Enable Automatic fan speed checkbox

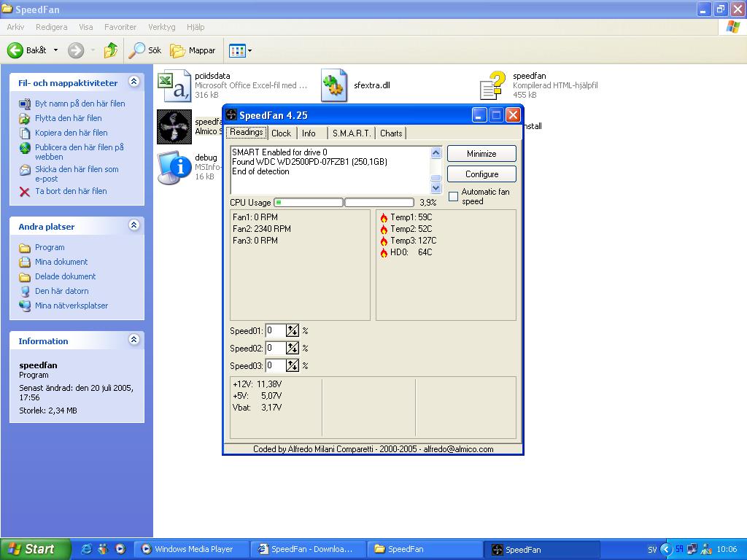[454, 196]
